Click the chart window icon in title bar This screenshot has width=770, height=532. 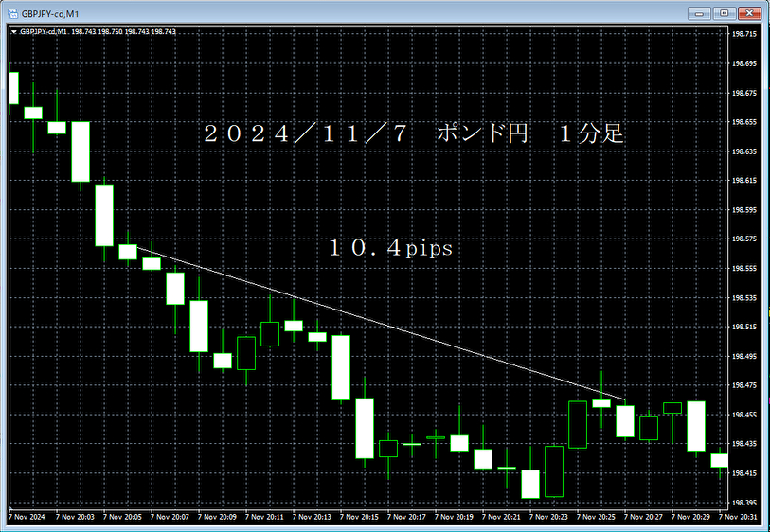click(x=12, y=13)
